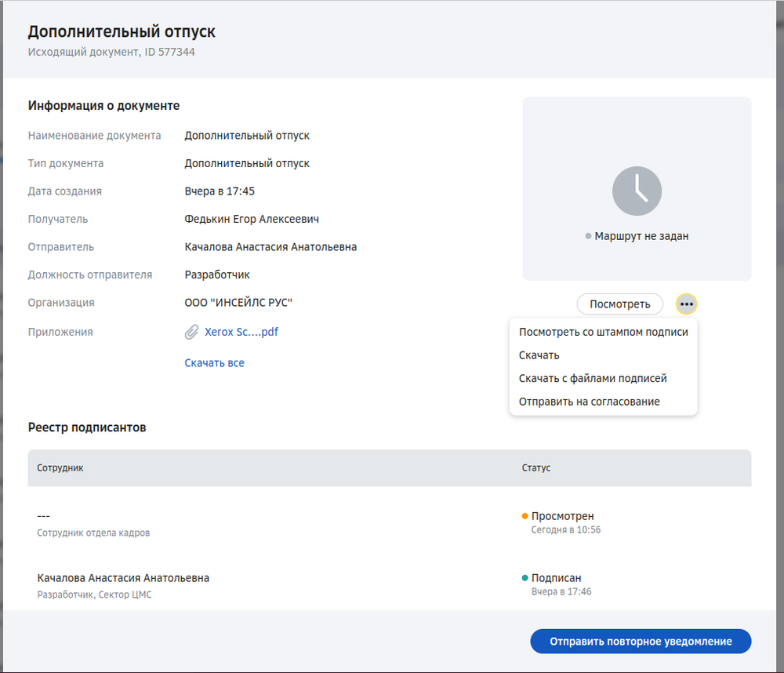Click Отправить повторное уведомление button
The image size is (784, 673).
[x=641, y=641]
